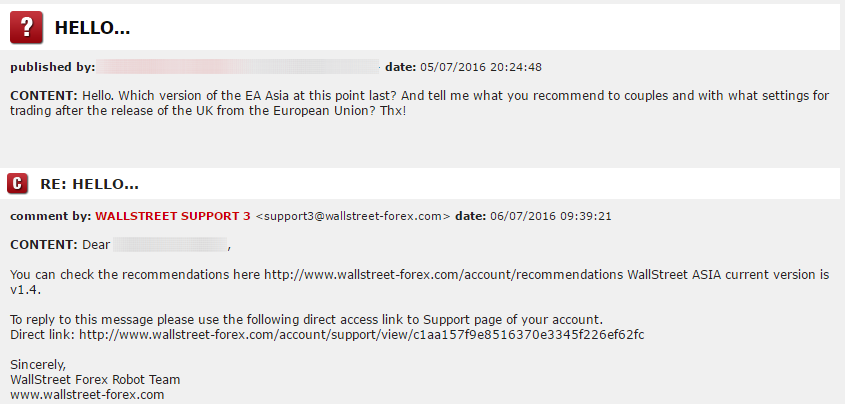Click the redacted publisher name field
Screen dimensions: 845x404
pos(239,67)
